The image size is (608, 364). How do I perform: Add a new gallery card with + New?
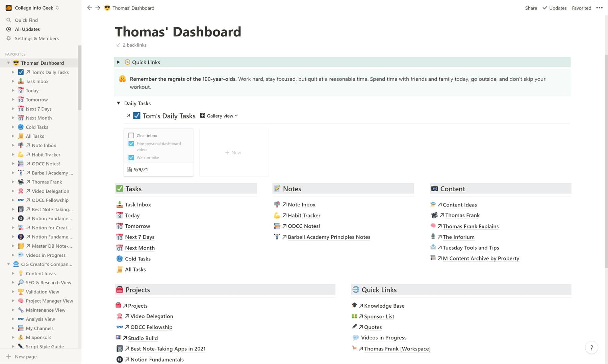click(233, 152)
